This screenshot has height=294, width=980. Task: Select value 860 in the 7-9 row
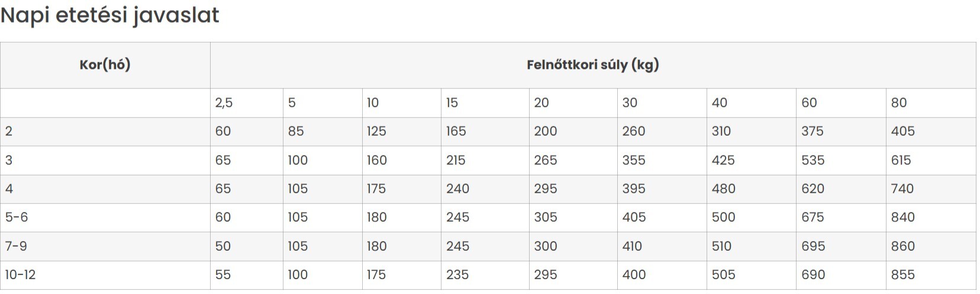click(x=902, y=247)
